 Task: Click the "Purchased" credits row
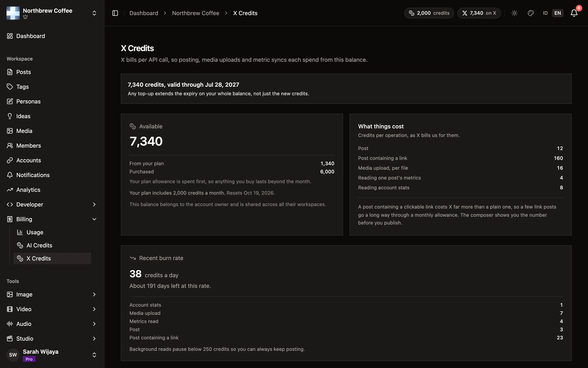click(x=232, y=172)
